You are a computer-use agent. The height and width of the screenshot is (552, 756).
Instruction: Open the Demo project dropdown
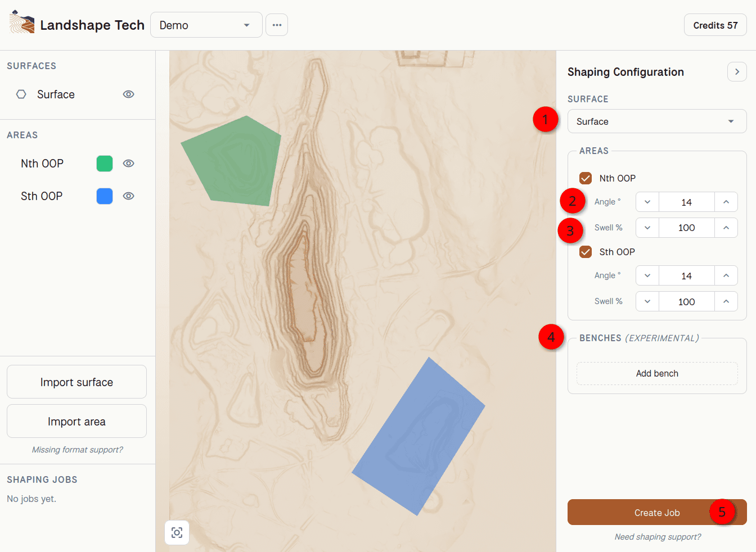[206, 25]
